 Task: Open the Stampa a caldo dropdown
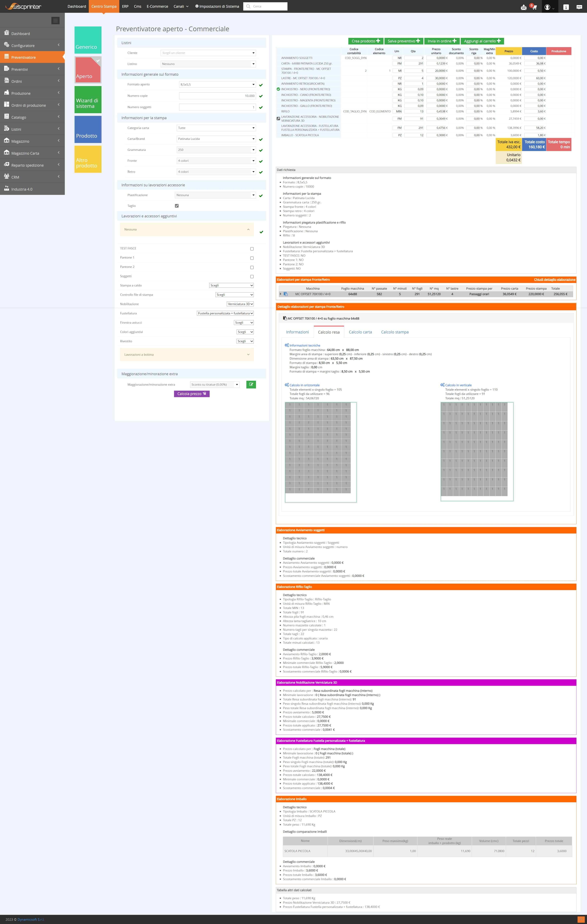[231, 286]
